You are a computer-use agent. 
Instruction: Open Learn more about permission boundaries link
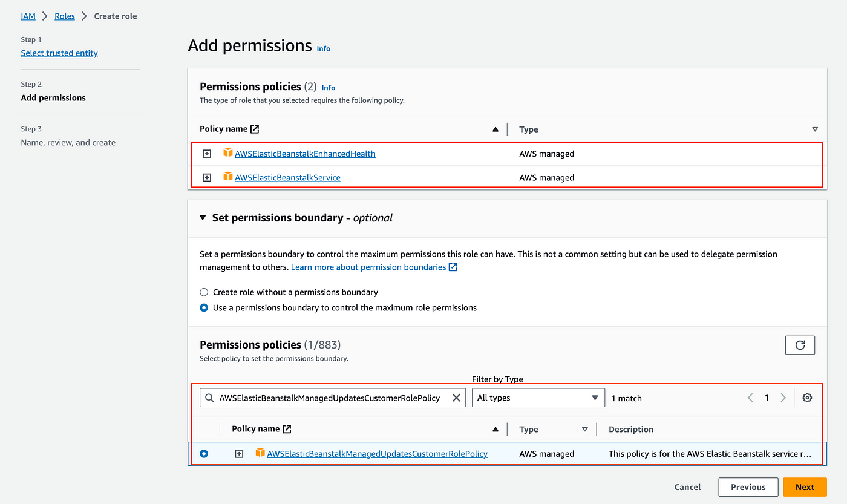374,267
